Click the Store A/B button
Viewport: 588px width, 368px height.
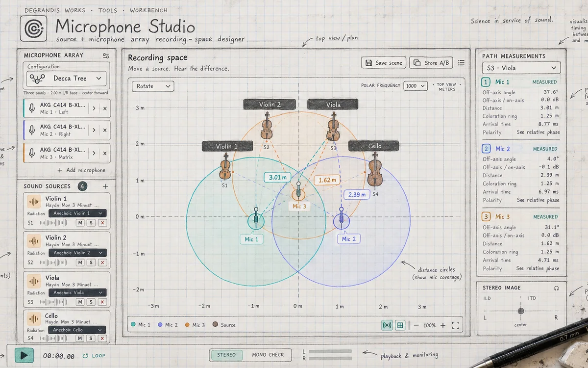pyautogui.click(x=431, y=63)
